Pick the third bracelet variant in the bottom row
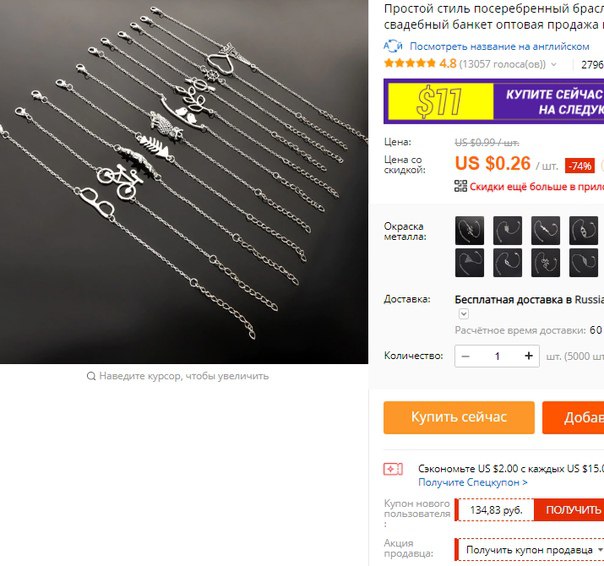This screenshot has width=604, height=566. pyautogui.click(x=545, y=263)
